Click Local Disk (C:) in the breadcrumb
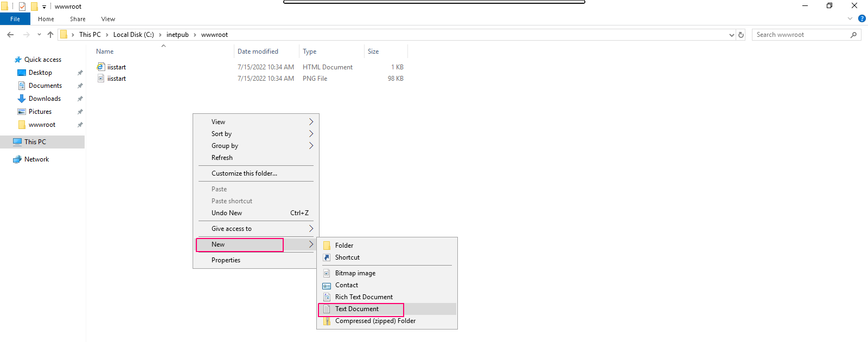The image size is (868, 342). click(x=133, y=35)
